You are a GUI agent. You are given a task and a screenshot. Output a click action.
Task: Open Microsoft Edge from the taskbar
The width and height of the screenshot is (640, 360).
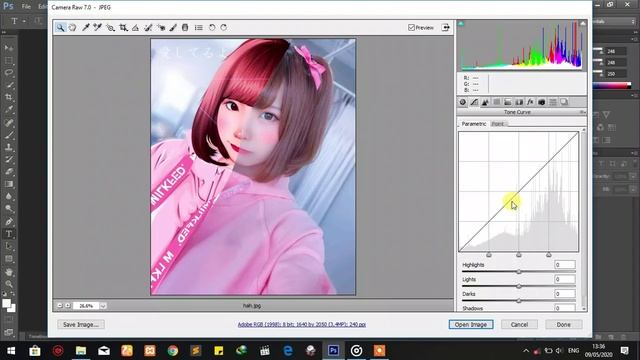click(x=288, y=351)
